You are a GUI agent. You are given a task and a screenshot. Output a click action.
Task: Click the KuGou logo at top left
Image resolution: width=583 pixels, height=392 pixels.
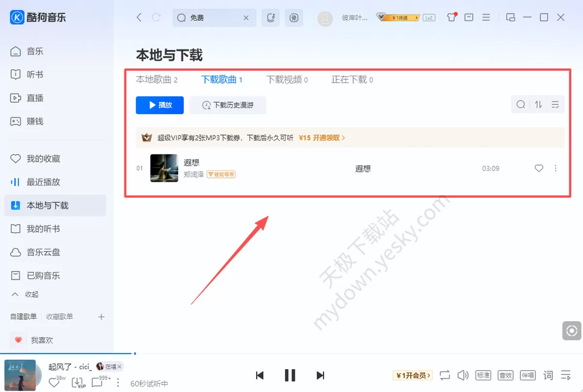[x=38, y=17]
